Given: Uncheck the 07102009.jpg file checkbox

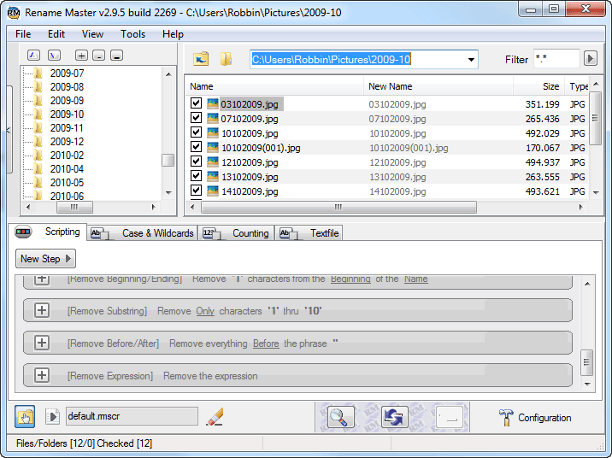Looking at the screenshot, I should click(x=196, y=118).
